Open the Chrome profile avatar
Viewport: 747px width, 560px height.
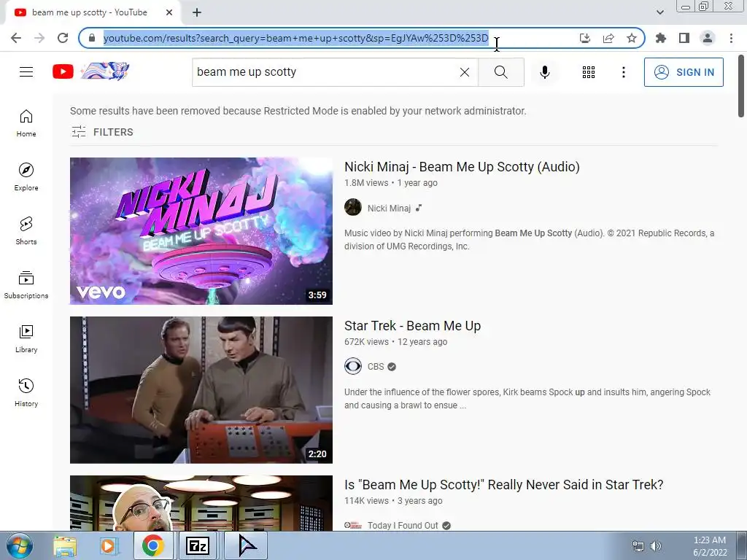[x=708, y=38]
